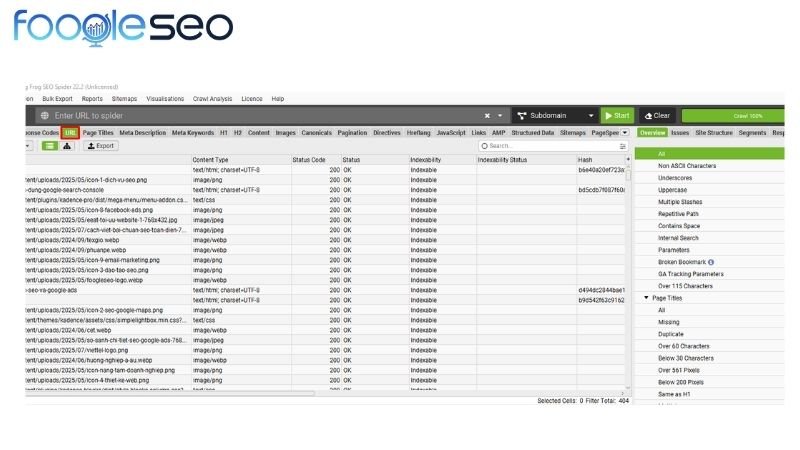Sort by the Status Code column header

pos(315,160)
